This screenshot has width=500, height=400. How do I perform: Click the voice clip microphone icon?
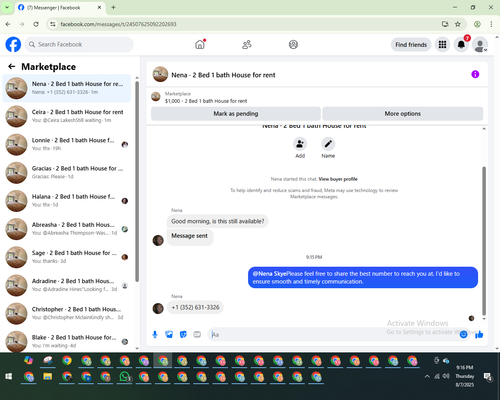(x=155, y=334)
